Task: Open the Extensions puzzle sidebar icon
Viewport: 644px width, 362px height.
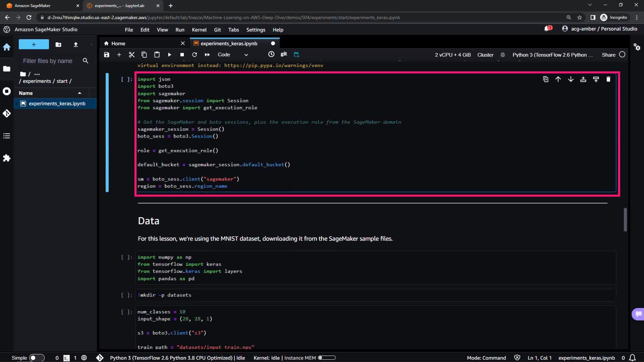Action: (7, 158)
